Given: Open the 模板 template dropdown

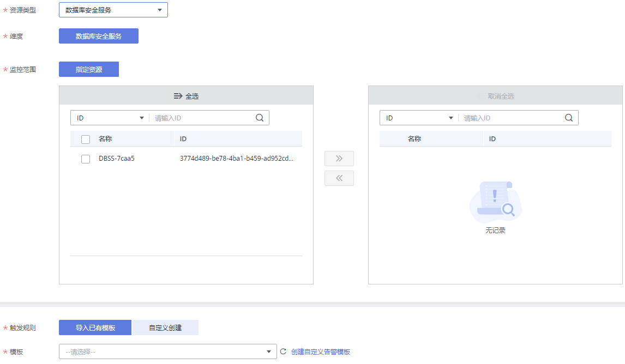Looking at the screenshot, I should coord(167,352).
